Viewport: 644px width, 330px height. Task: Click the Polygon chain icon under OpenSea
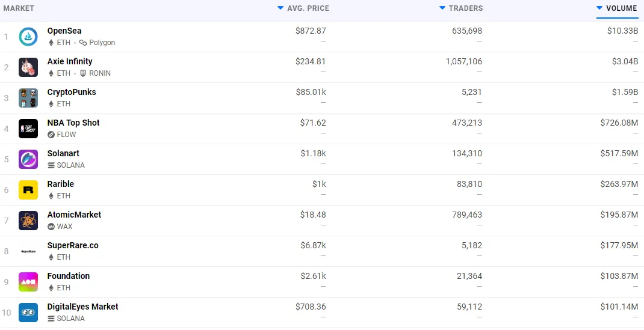83,43
